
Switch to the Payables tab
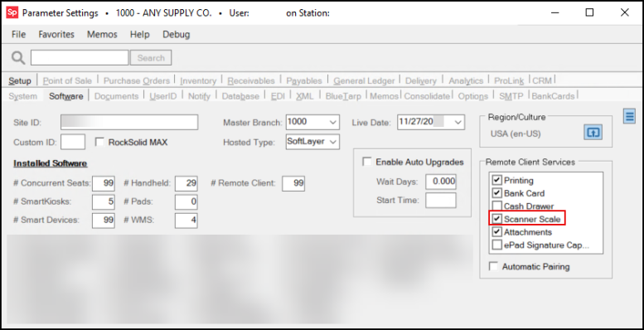304,80
